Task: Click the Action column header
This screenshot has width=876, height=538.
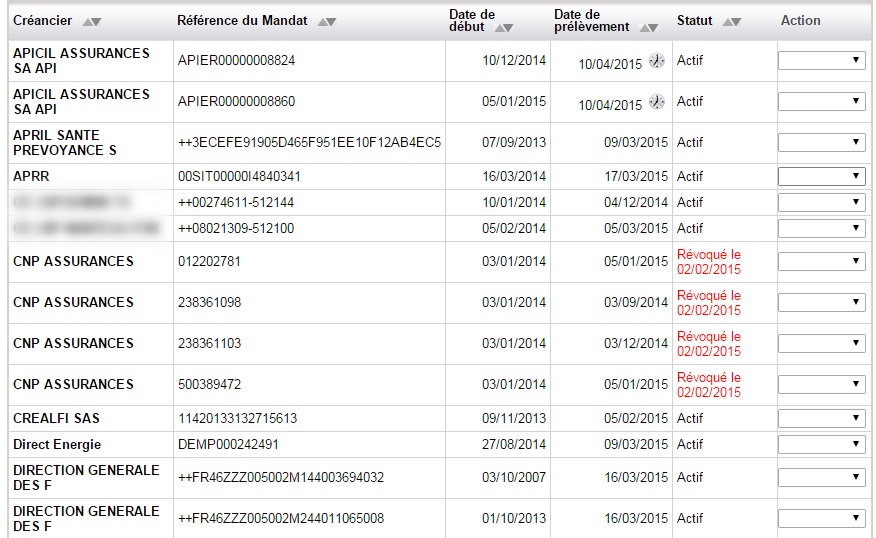Action: (800, 21)
